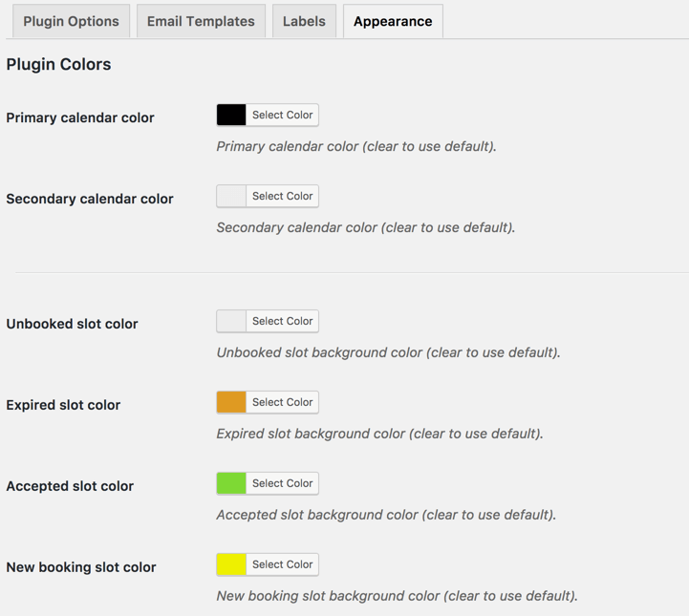Click the Primary calendar color label
Viewport: 689px width, 616px height.
80,118
